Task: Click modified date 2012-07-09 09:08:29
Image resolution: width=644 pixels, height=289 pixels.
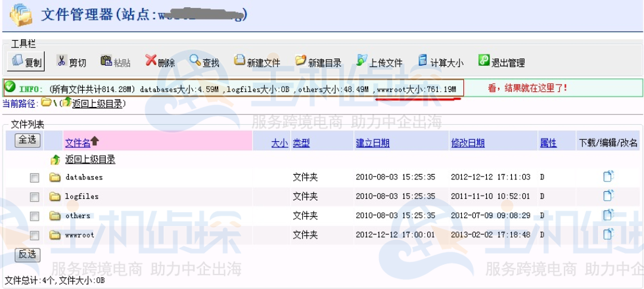Action: [x=490, y=215]
